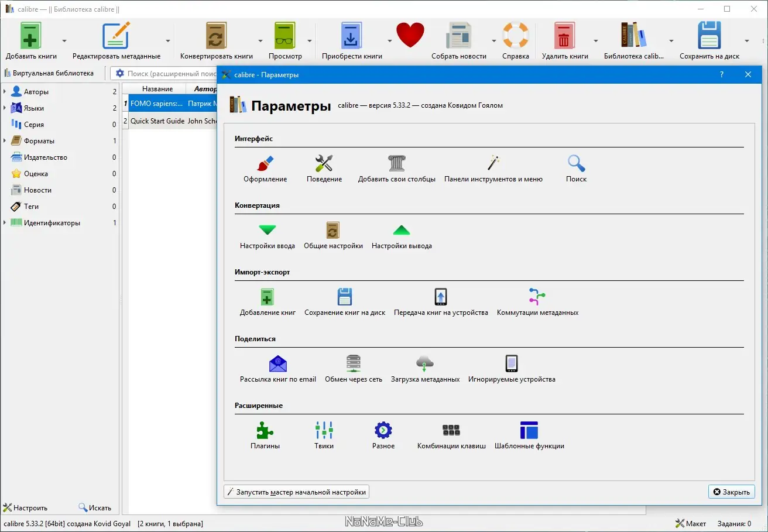Open the dropdown arrow beside Удалить книги
The width and height of the screenshot is (768, 532).
coord(596,41)
